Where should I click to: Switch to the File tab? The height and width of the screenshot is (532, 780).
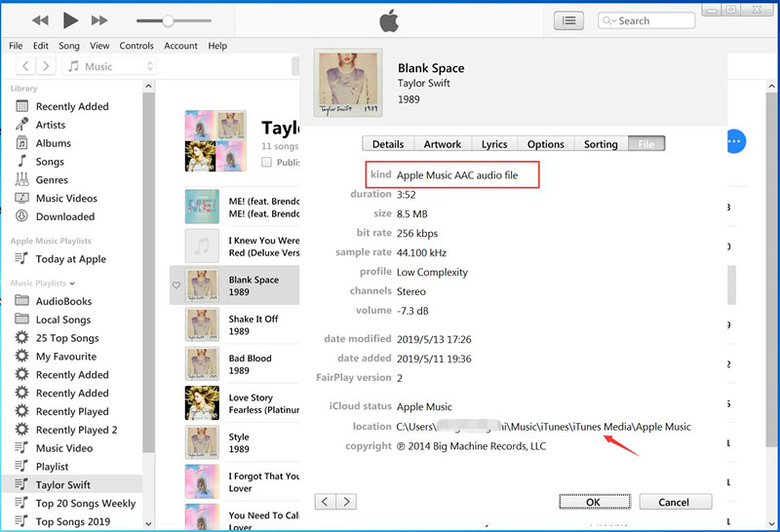tap(646, 144)
